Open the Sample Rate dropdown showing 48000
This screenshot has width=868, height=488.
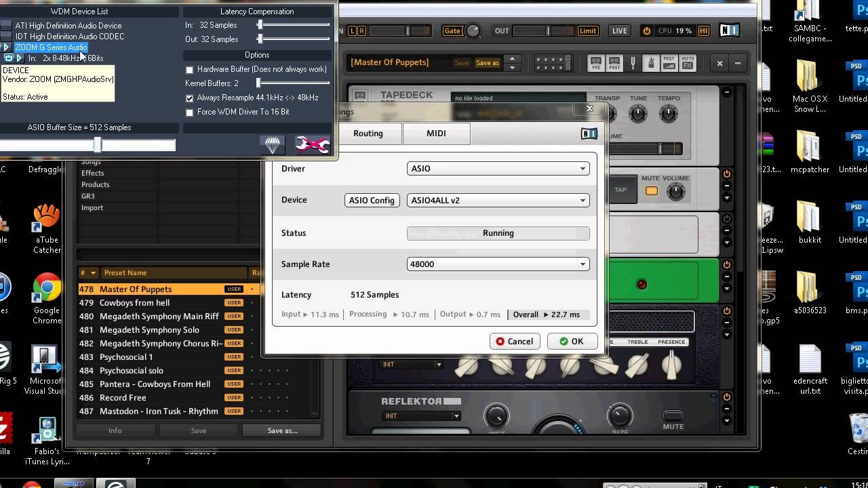tap(498, 264)
